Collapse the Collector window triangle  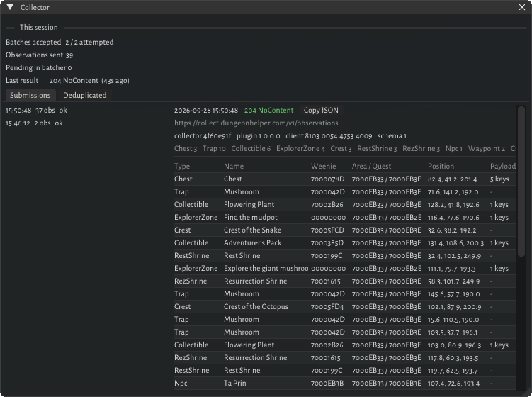(10, 7)
